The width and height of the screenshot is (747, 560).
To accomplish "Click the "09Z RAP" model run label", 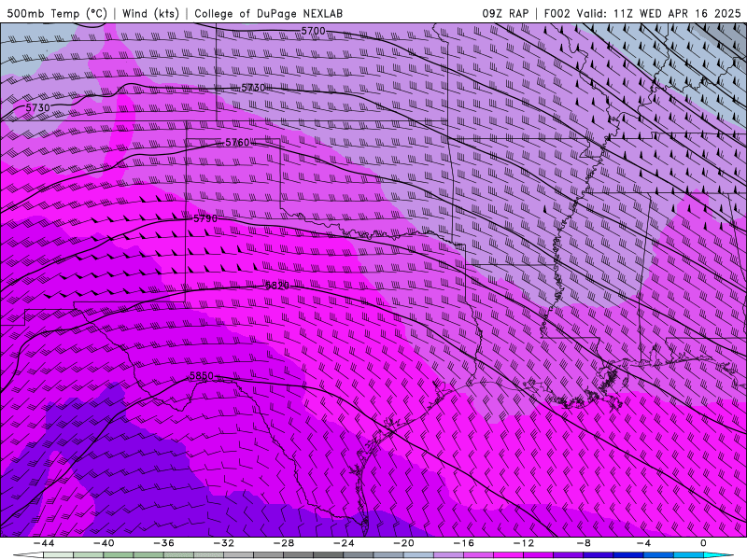I will 505,13.
